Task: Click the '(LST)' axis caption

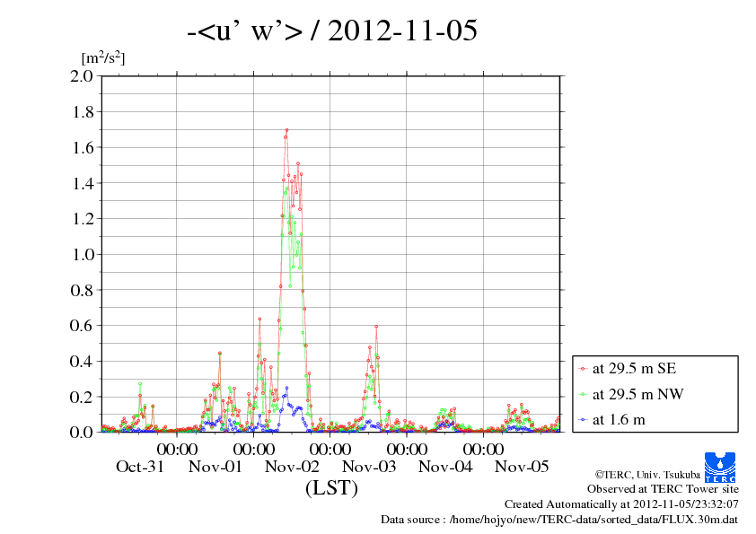Action: point(331,487)
